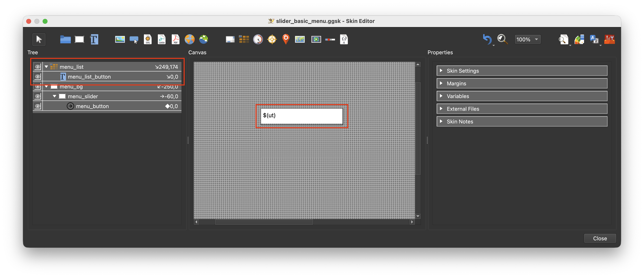Viewport: 644px width, 278px height.
Task: Select the pointer selection tool
Action: (x=39, y=39)
